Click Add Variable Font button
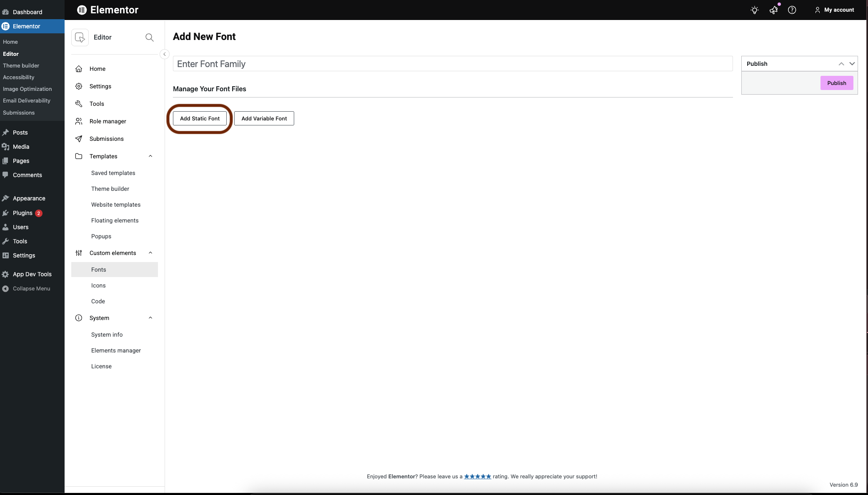868x495 pixels. [x=264, y=118]
